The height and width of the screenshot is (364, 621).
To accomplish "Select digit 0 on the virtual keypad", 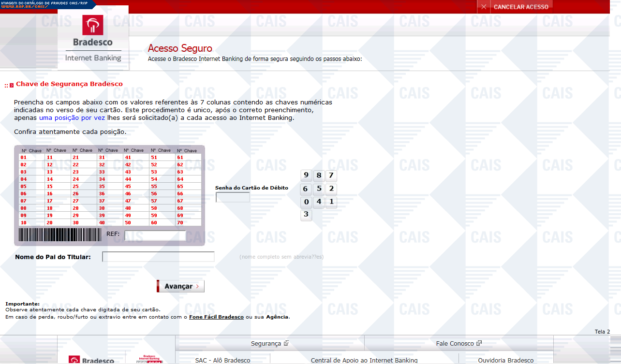I will pos(306,202).
